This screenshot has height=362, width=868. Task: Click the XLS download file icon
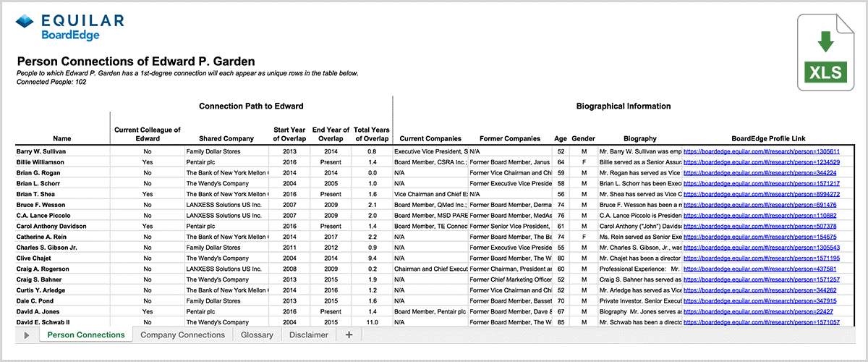coord(825,53)
